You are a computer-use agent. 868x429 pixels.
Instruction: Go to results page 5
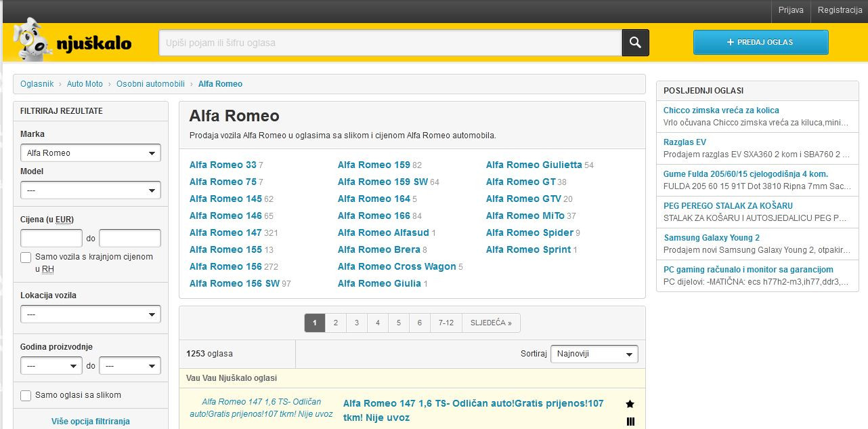pos(399,323)
